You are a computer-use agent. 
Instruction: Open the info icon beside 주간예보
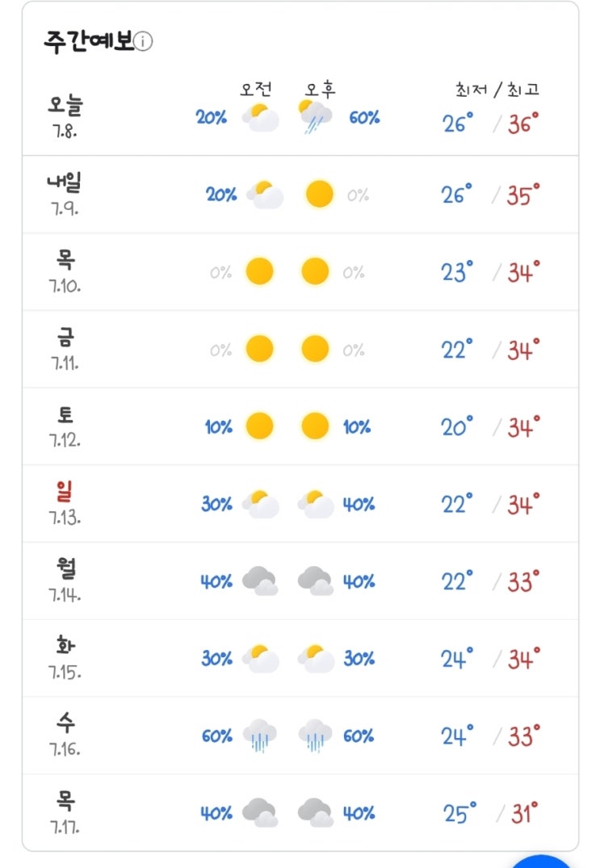[x=143, y=41]
